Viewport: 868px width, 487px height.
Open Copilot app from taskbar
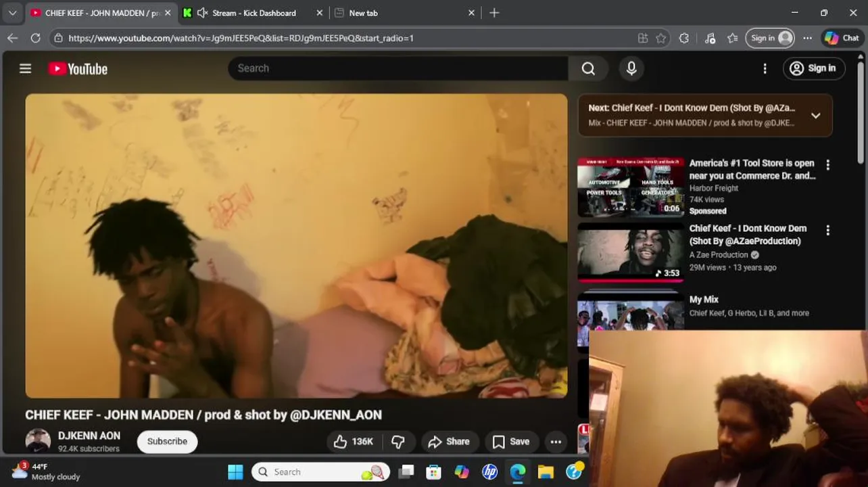click(462, 472)
